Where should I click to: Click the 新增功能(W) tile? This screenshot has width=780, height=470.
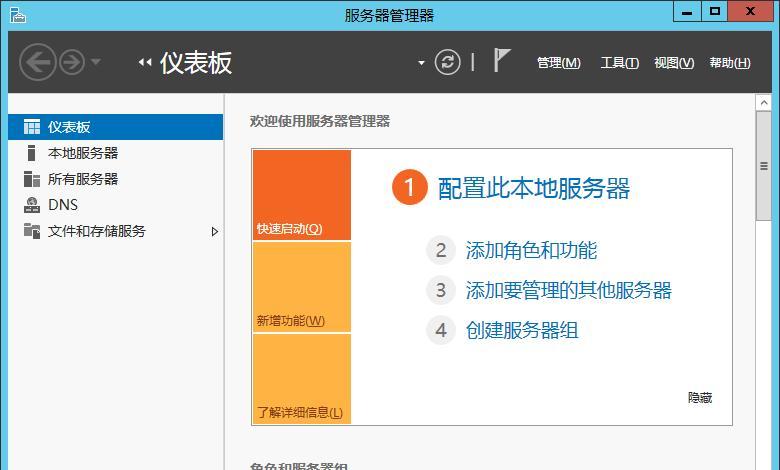302,287
